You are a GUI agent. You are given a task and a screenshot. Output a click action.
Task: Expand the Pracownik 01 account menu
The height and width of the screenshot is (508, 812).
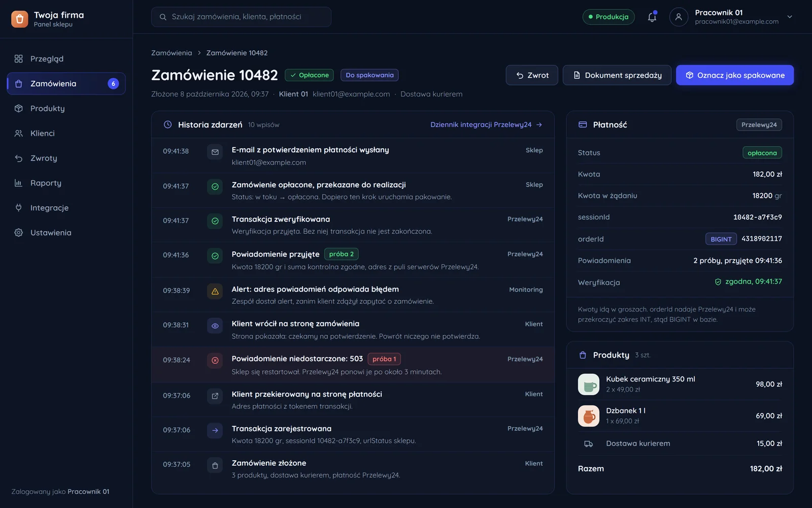point(790,17)
